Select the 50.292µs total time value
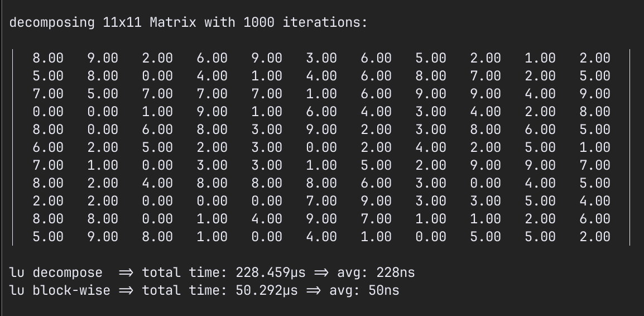 click(x=267, y=290)
